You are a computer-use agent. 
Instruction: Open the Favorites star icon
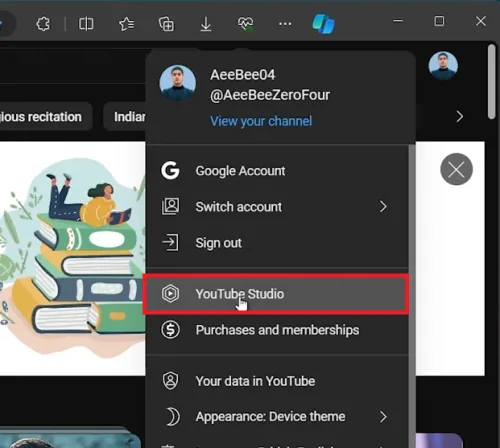pyautogui.click(x=126, y=24)
